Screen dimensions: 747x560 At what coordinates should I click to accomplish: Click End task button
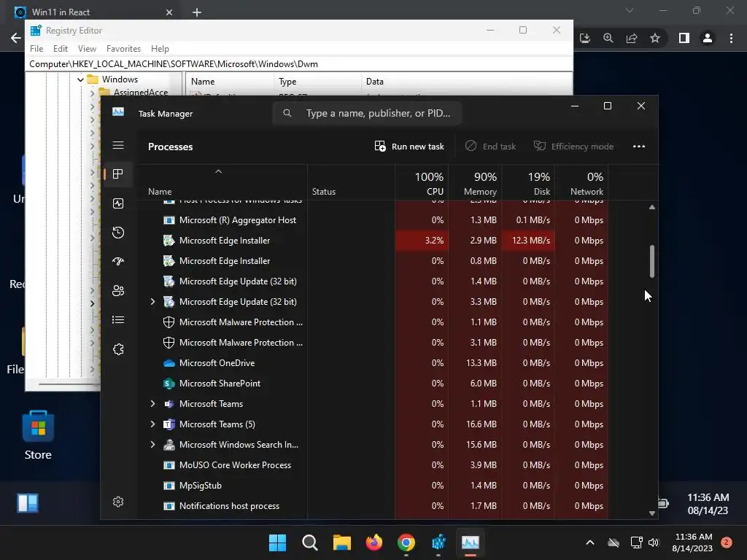point(490,146)
